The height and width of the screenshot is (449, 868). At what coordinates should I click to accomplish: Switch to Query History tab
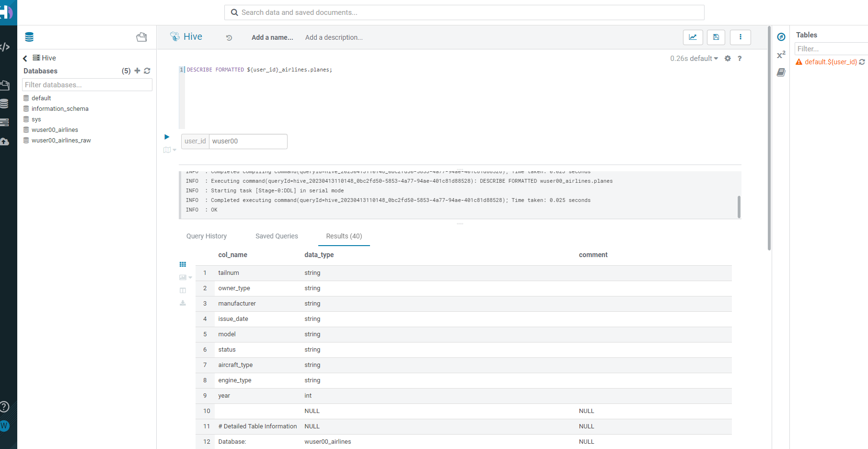(207, 236)
